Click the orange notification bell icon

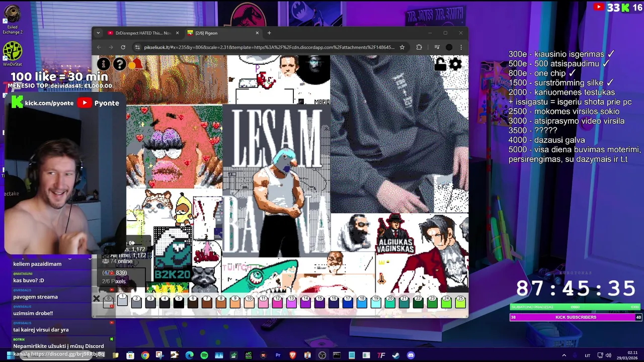click(135, 64)
